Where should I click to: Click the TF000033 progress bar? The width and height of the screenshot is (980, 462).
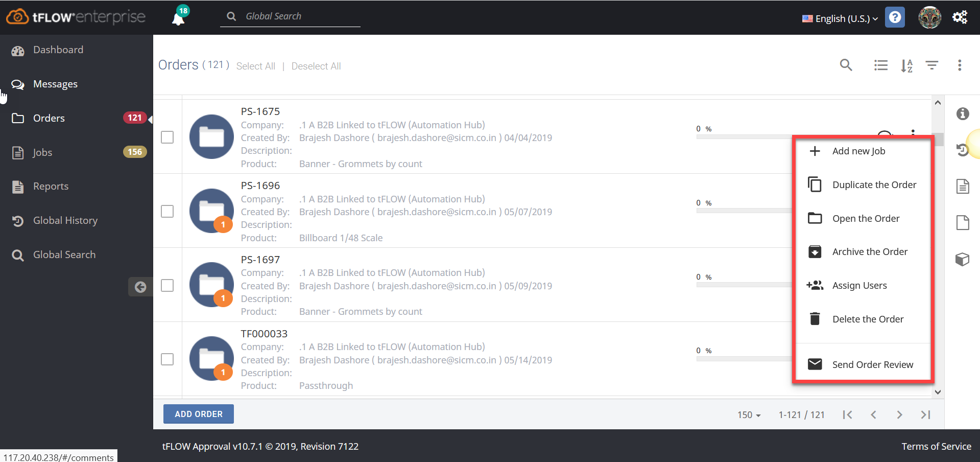744,359
